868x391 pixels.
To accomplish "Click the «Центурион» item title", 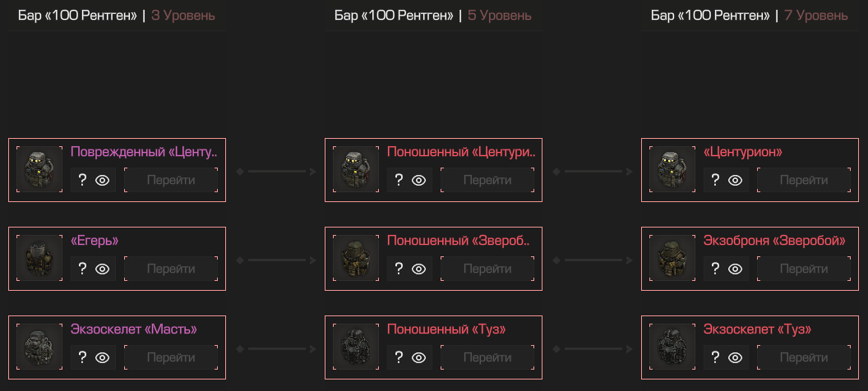I will pyautogui.click(x=743, y=152).
